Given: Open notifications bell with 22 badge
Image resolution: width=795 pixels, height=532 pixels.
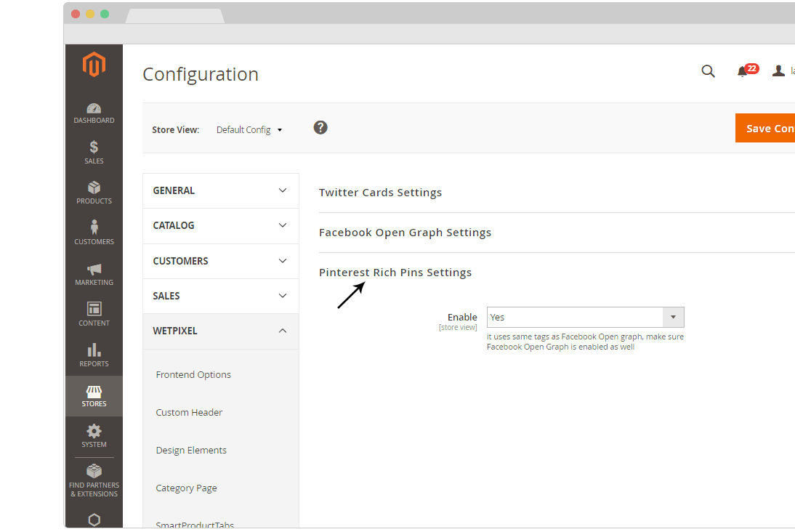Looking at the screenshot, I should click(747, 70).
